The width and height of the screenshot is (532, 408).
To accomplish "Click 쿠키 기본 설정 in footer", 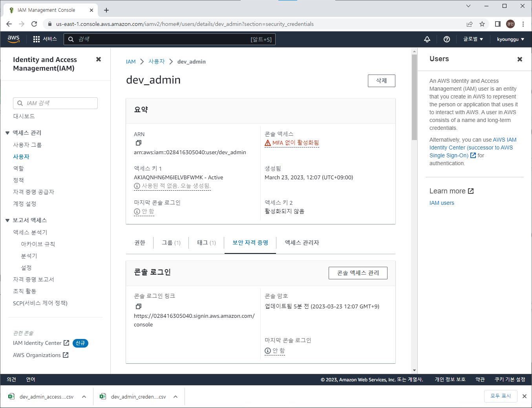I will pos(510,379).
